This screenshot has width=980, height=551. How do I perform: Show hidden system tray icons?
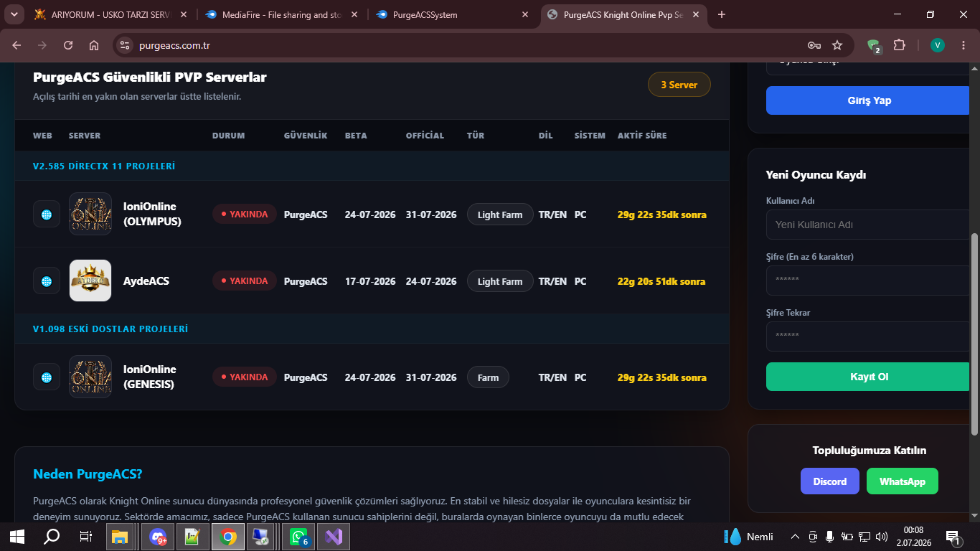pyautogui.click(x=795, y=537)
